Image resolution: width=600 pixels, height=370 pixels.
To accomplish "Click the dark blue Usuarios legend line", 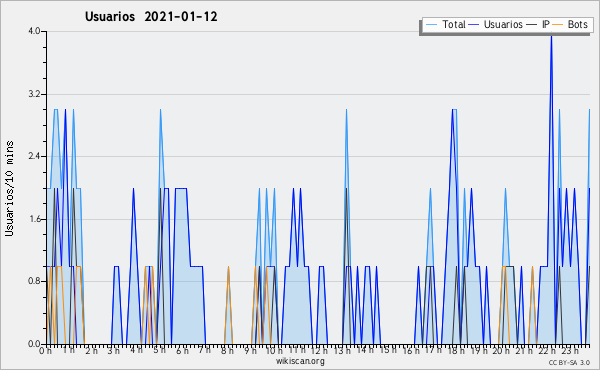I will click(x=474, y=25).
